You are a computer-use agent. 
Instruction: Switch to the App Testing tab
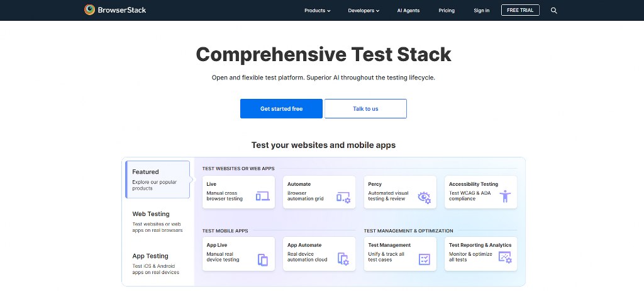158,263
